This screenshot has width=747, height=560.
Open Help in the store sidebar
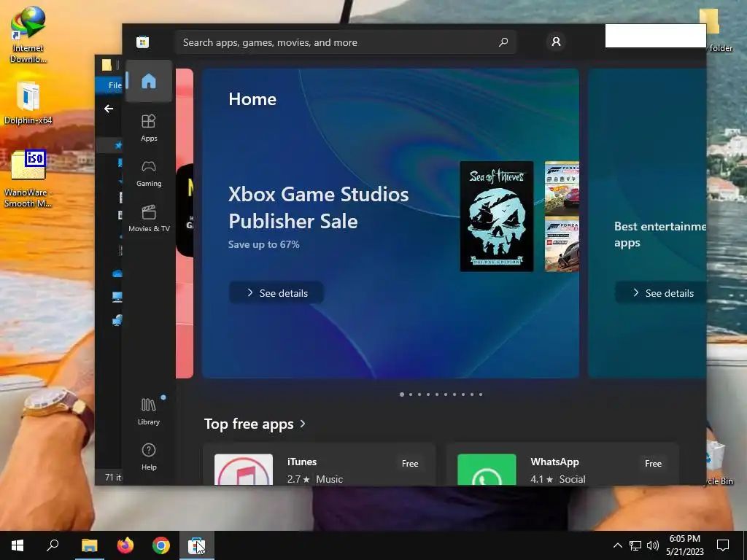coord(149,456)
